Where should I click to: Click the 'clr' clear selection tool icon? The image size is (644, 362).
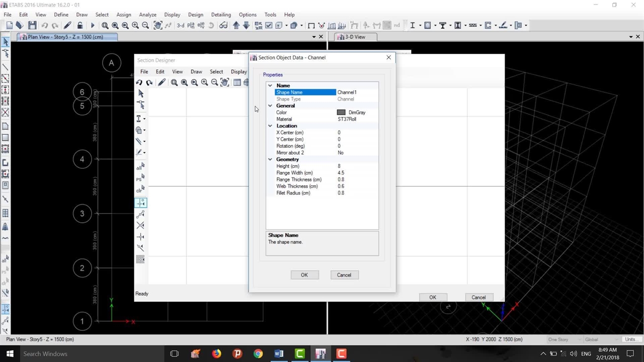[140, 190]
